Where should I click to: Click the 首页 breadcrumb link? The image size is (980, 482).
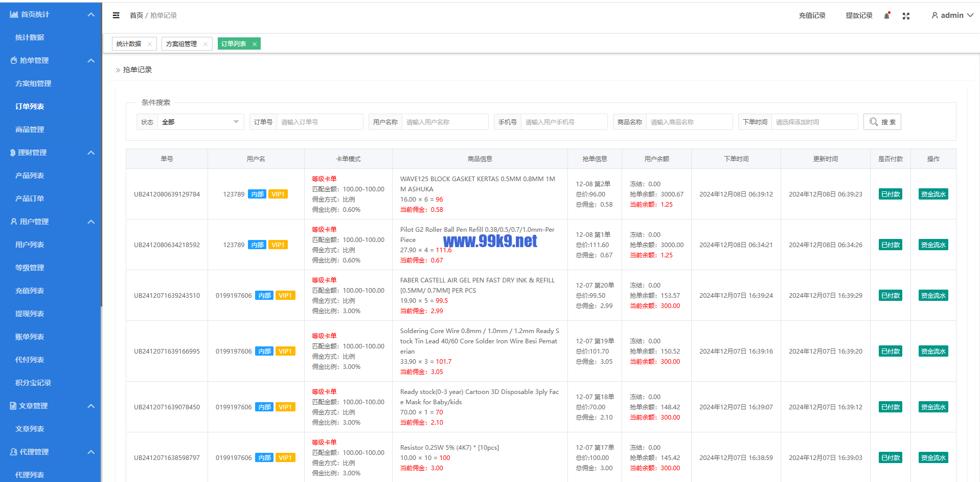pyautogui.click(x=136, y=15)
